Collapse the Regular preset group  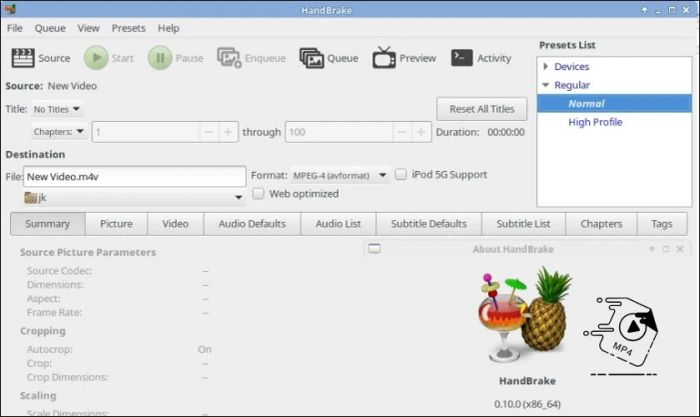click(x=546, y=85)
